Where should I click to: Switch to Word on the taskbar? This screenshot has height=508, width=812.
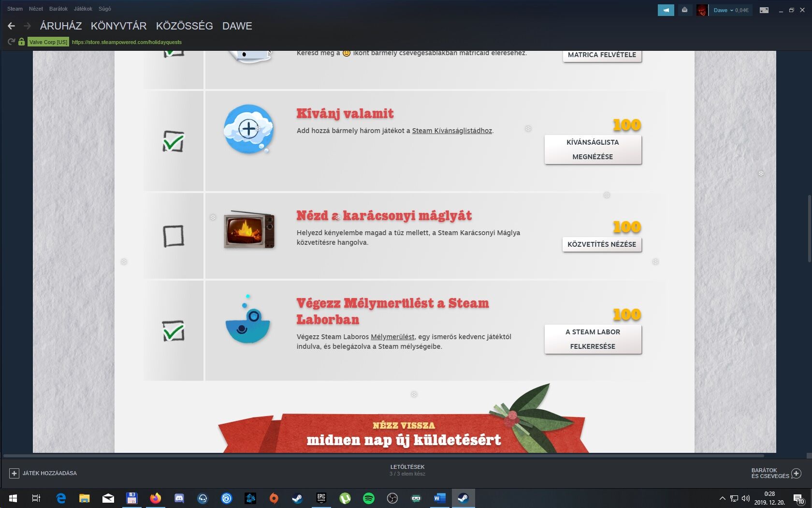pyautogui.click(x=440, y=498)
